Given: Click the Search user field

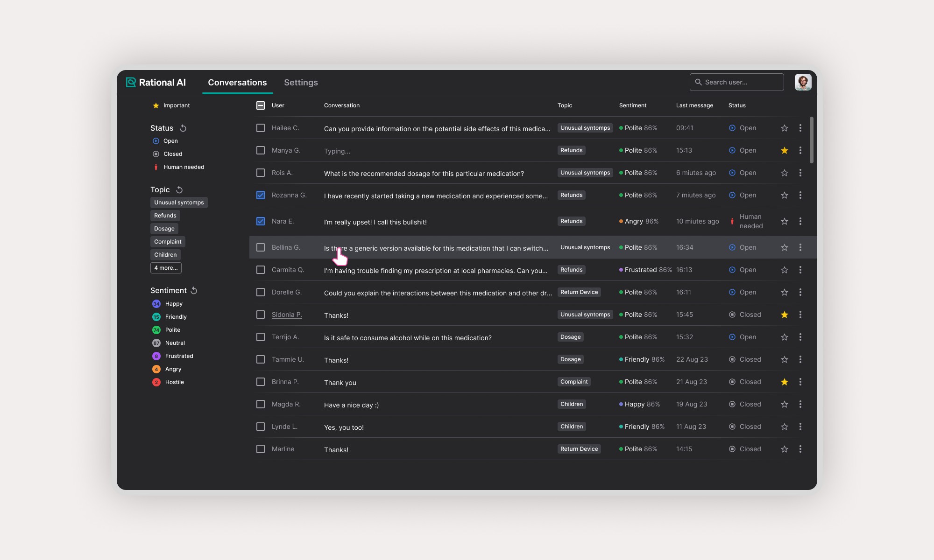Looking at the screenshot, I should coord(737,82).
